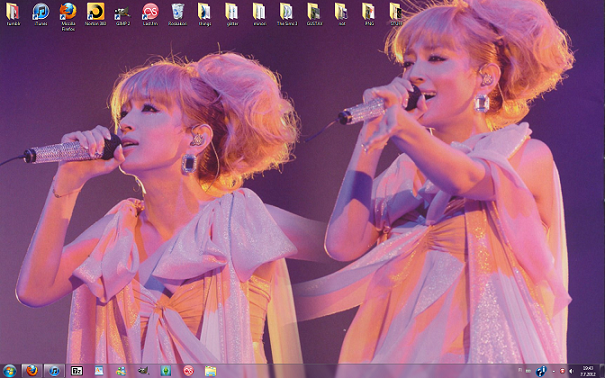Open the Windows Live Messenger taskbar icon
This screenshot has height=378, width=605.
(x=121, y=371)
